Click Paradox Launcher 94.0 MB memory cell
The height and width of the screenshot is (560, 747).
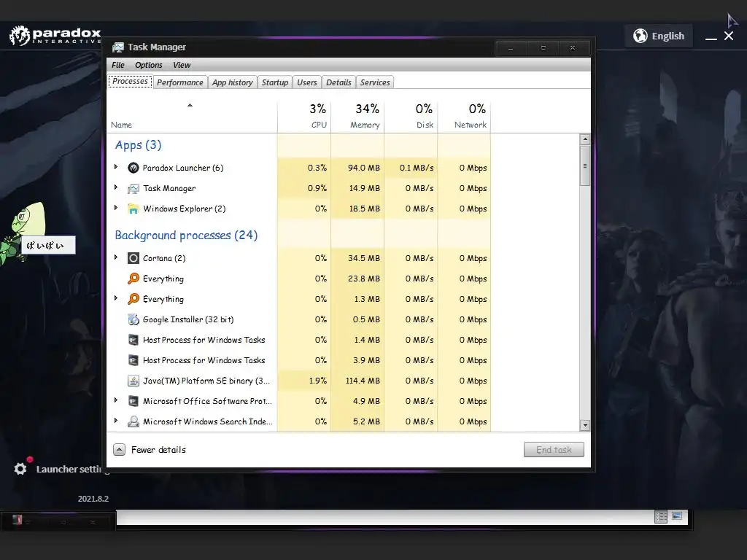(x=357, y=168)
